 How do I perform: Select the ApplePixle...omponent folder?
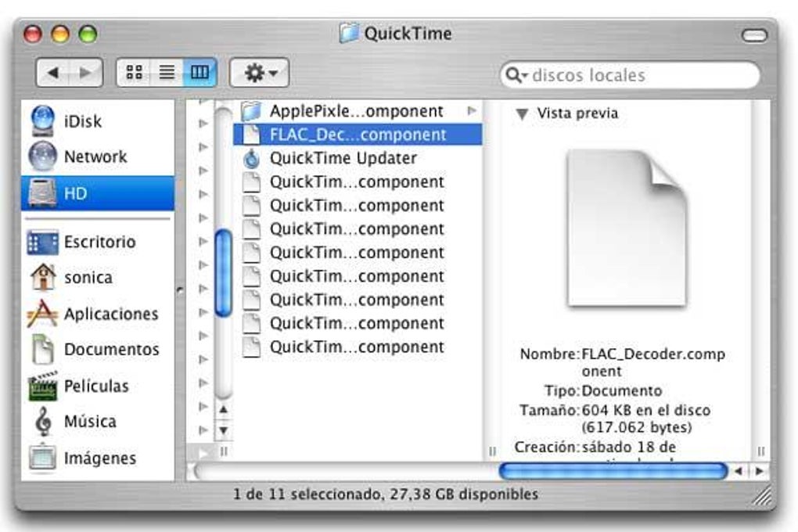(358, 111)
